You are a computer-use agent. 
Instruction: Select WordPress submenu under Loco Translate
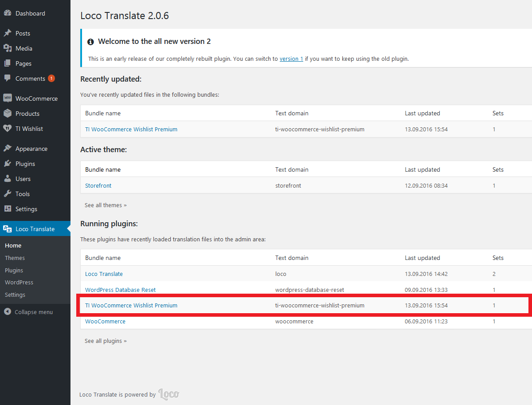pyautogui.click(x=19, y=282)
